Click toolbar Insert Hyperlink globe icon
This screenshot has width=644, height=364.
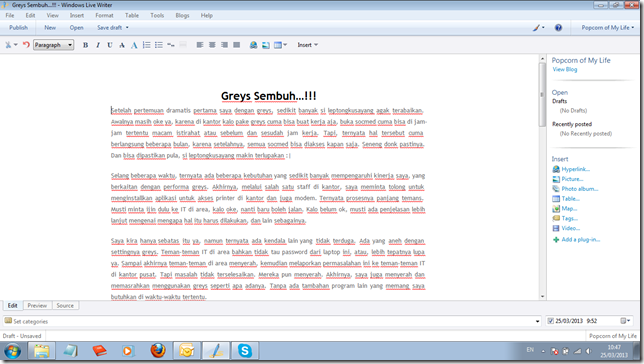pyautogui.click(x=253, y=45)
